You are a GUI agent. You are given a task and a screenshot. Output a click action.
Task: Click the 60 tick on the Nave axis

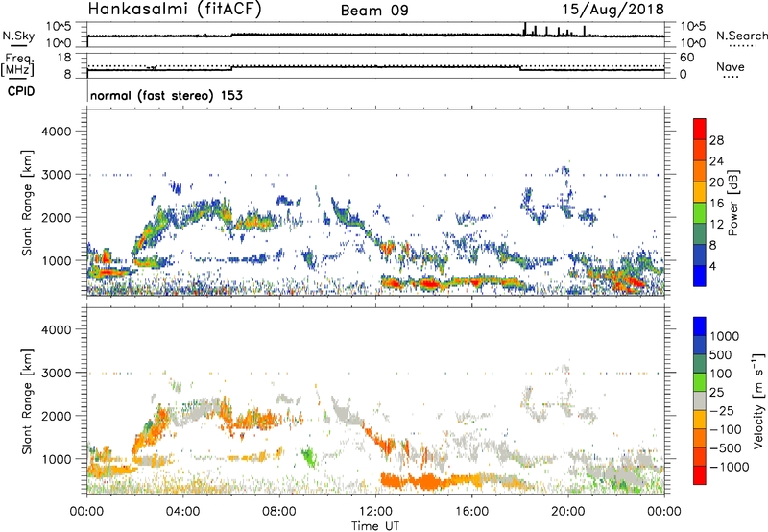686,58
